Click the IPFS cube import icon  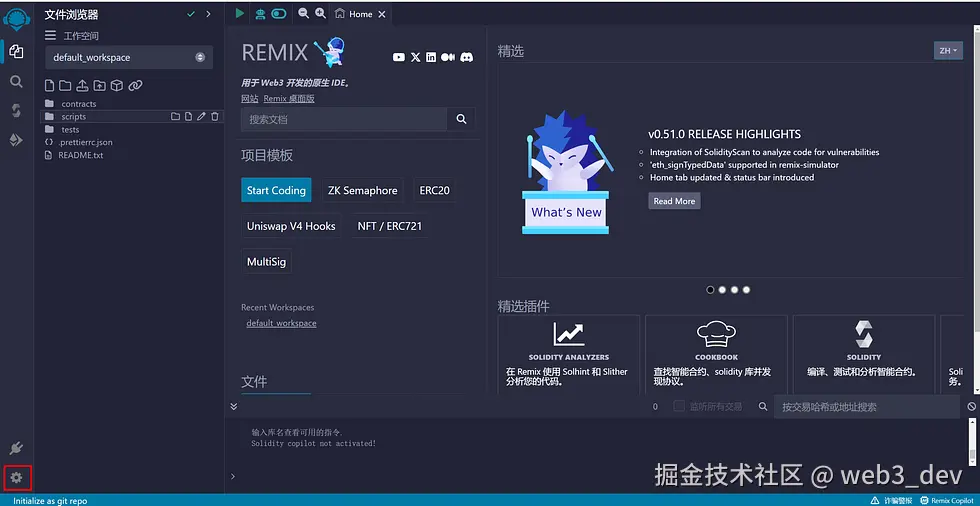(x=117, y=86)
